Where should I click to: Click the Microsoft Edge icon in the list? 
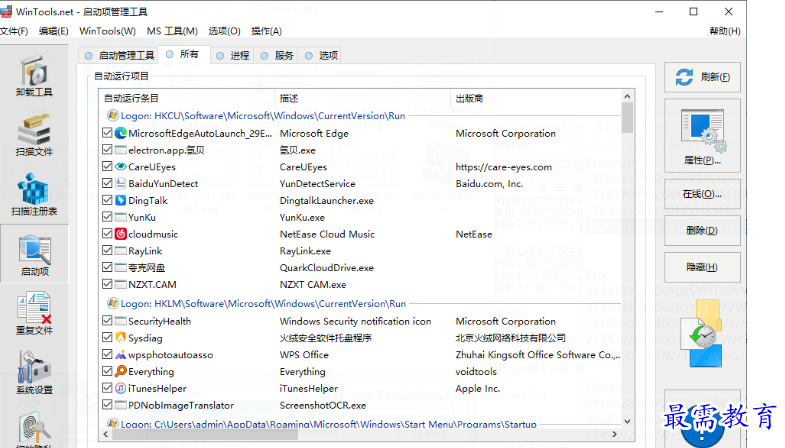click(x=121, y=133)
